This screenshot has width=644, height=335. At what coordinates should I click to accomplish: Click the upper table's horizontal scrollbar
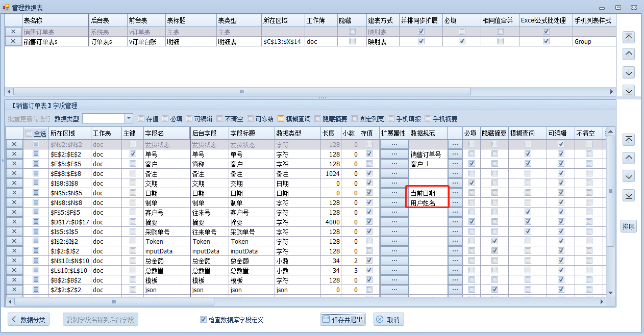click(x=242, y=92)
